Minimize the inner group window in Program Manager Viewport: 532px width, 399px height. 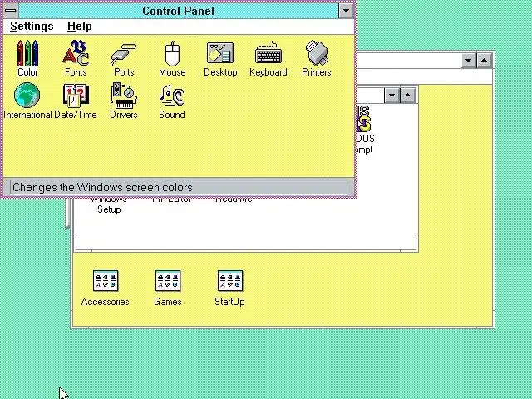tap(392, 96)
